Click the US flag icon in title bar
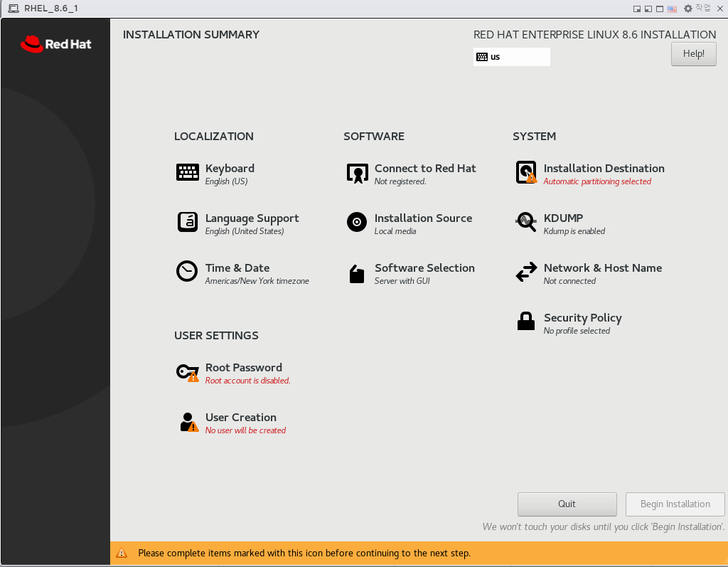 coord(672,9)
